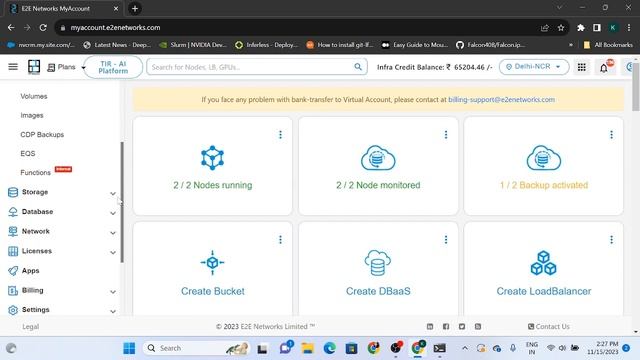Click the Create DBaaS database icon

pyautogui.click(x=378, y=263)
